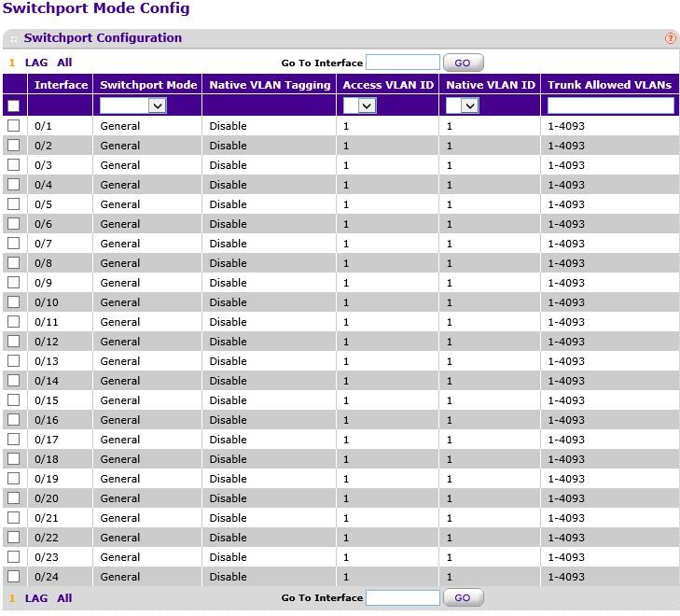Click the Native VLAN ID column header
680x616 pixels.
point(491,85)
